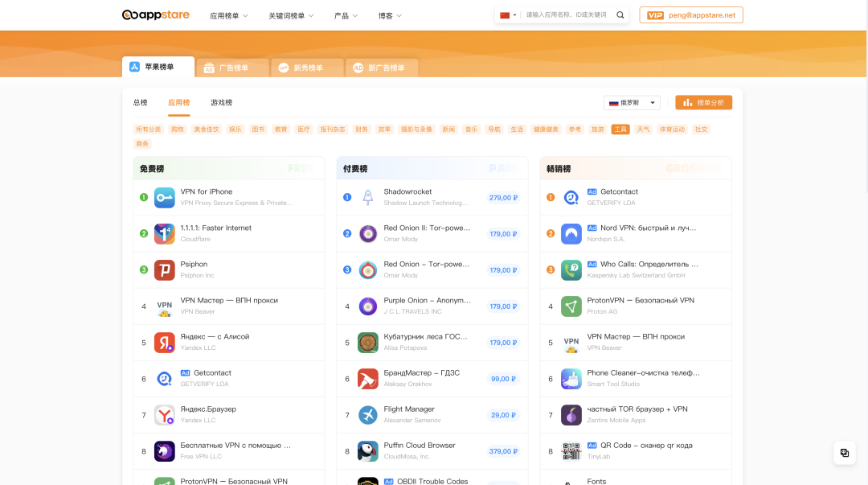868x485 pixels.
Task: Switch to the 游戏榜 tab
Action: pyautogui.click(x=221, y=102)
